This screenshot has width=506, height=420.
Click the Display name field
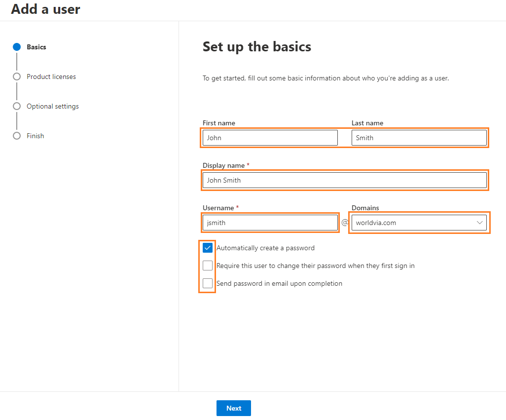coord(345,180)
